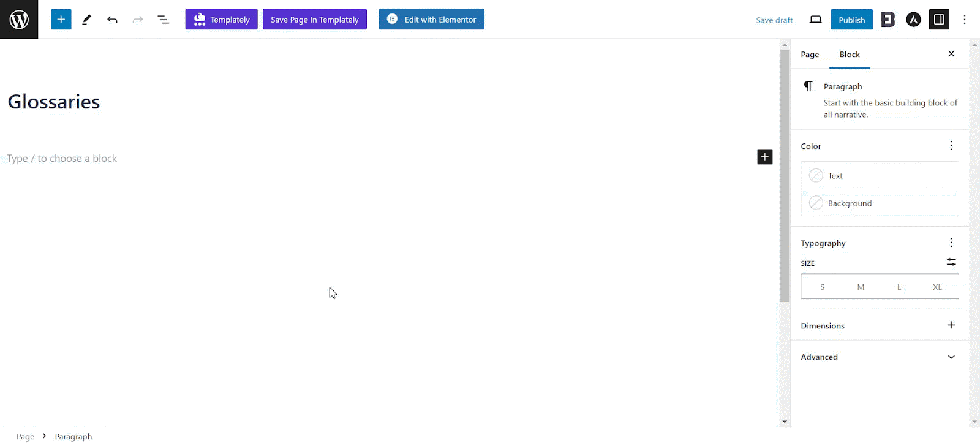This screenshot has height=443, width=980.
Task: Choose a Text color
Action: point(880,175)
